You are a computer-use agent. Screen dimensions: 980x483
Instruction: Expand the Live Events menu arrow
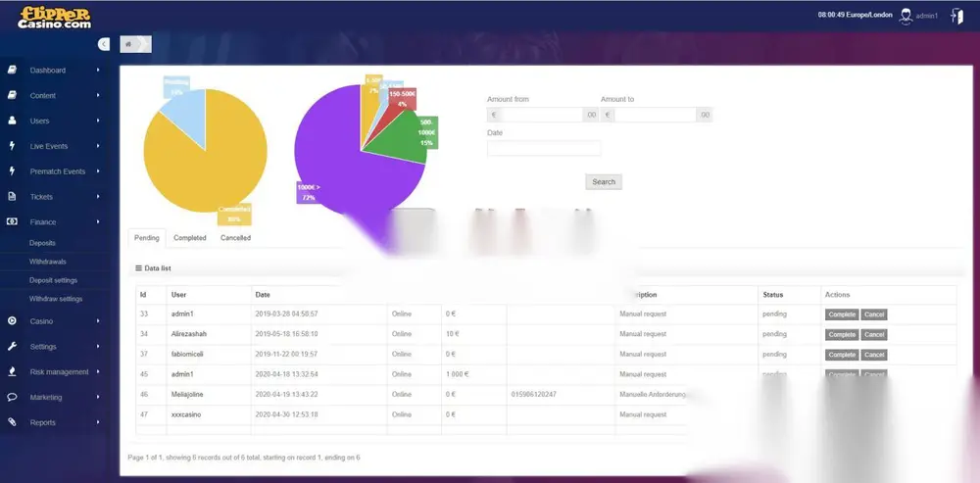coord(98,146)
